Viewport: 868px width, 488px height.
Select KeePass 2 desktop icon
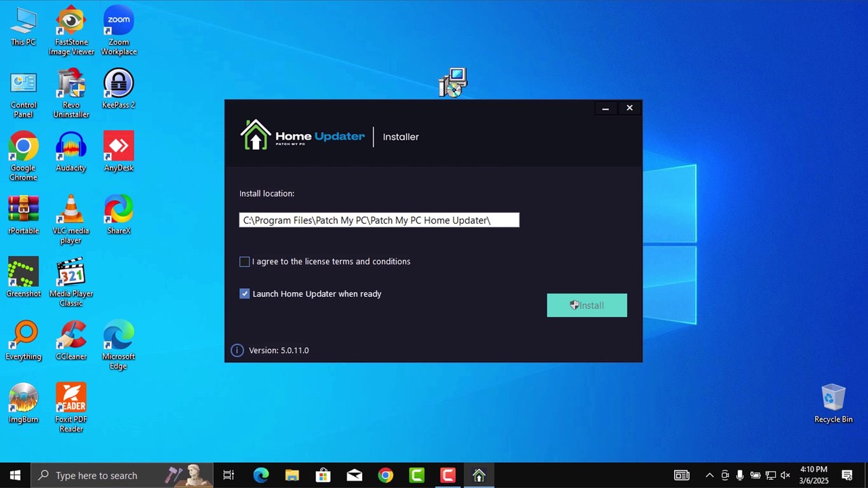point(119,89)
